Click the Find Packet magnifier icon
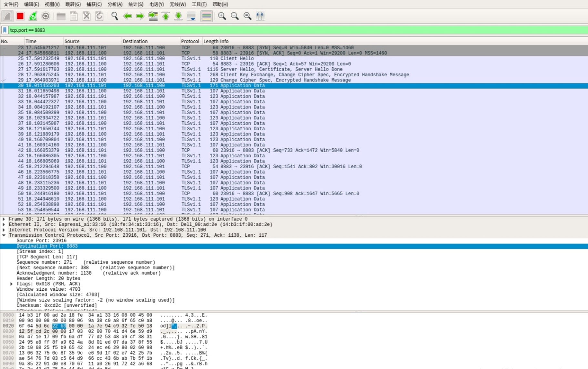 115,16
